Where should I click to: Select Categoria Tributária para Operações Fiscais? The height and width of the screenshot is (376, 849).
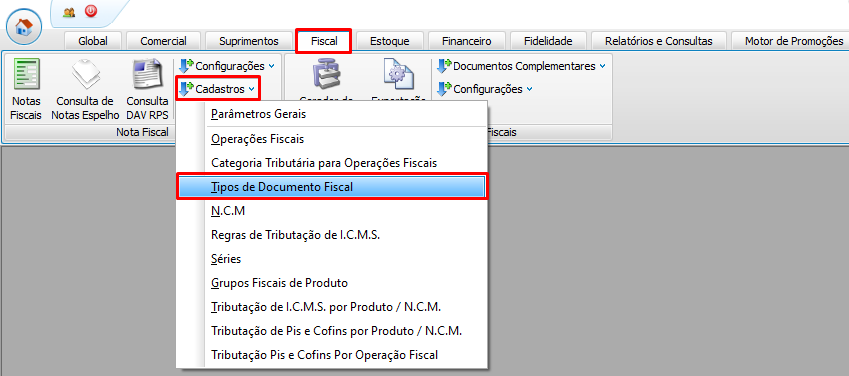click(x=332, y=163)
